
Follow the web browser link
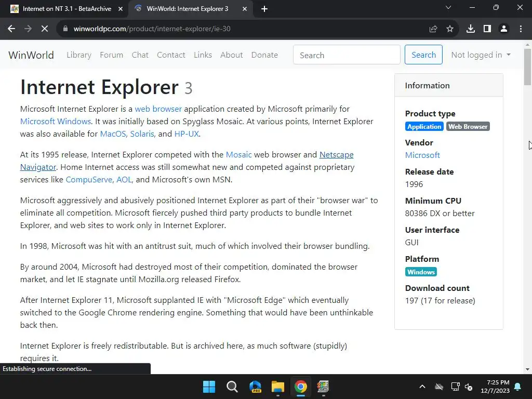158,109
